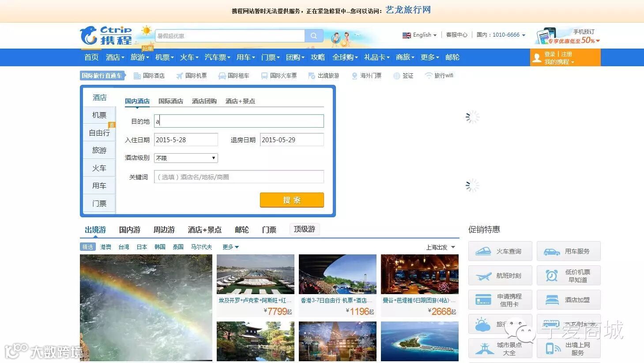Select 机票 in the search sidebar

click(99, 115)
